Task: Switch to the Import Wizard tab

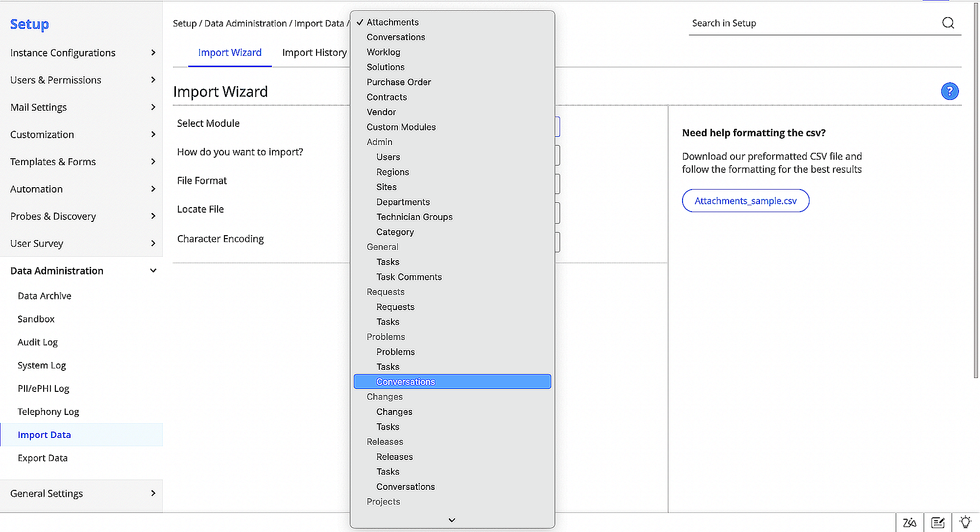Action: coord(229,52)
